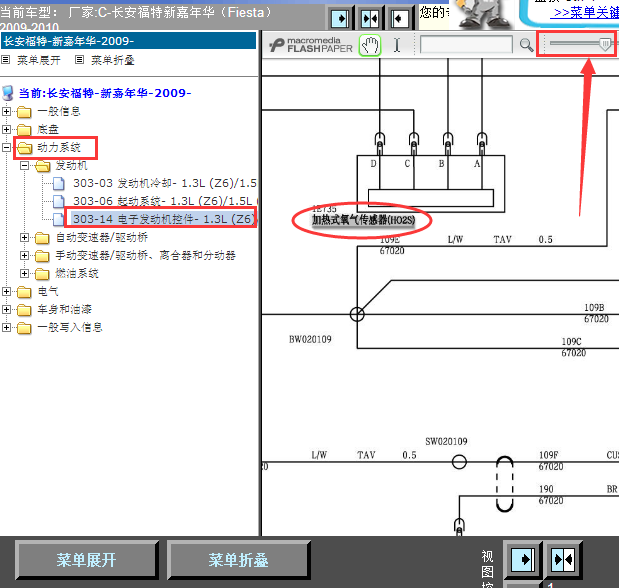The height and width of the screenshot is (588, 619).
Task: Open 303-14 电子发动机控件 document
Action: (164, 219)
